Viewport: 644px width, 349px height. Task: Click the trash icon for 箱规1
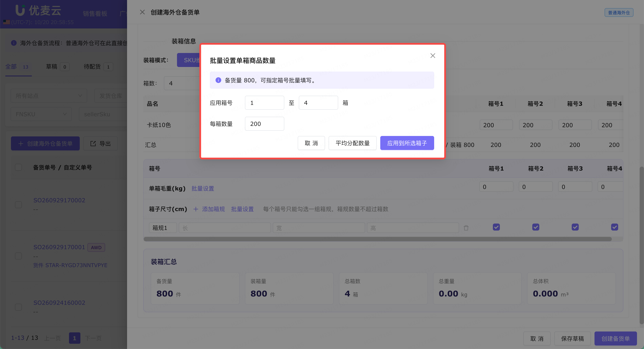[x=466, y=228]
